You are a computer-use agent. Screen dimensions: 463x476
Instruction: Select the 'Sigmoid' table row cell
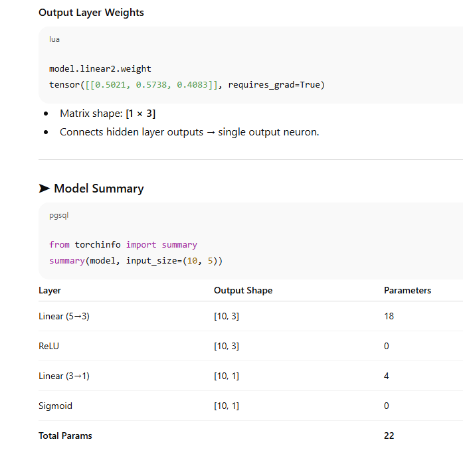pos(55,406)
